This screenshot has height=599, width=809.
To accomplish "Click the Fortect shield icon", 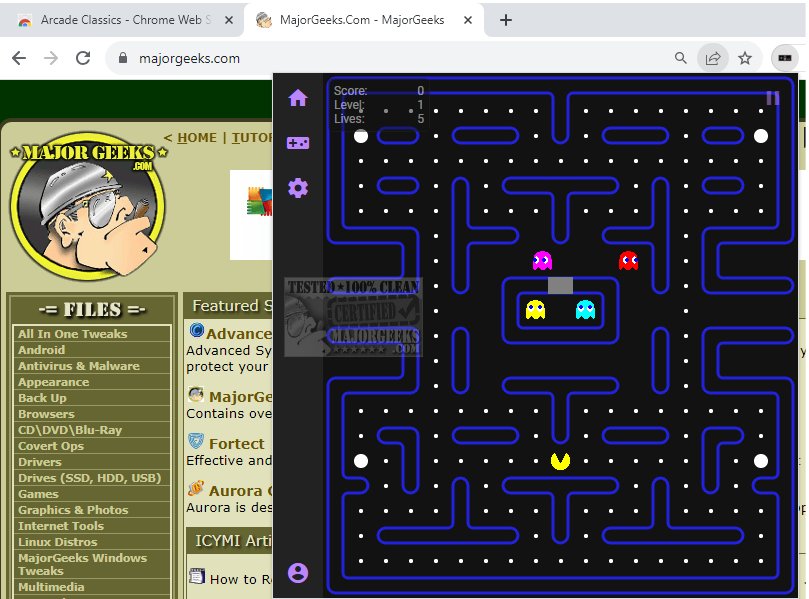I will (x=196, y=441).
